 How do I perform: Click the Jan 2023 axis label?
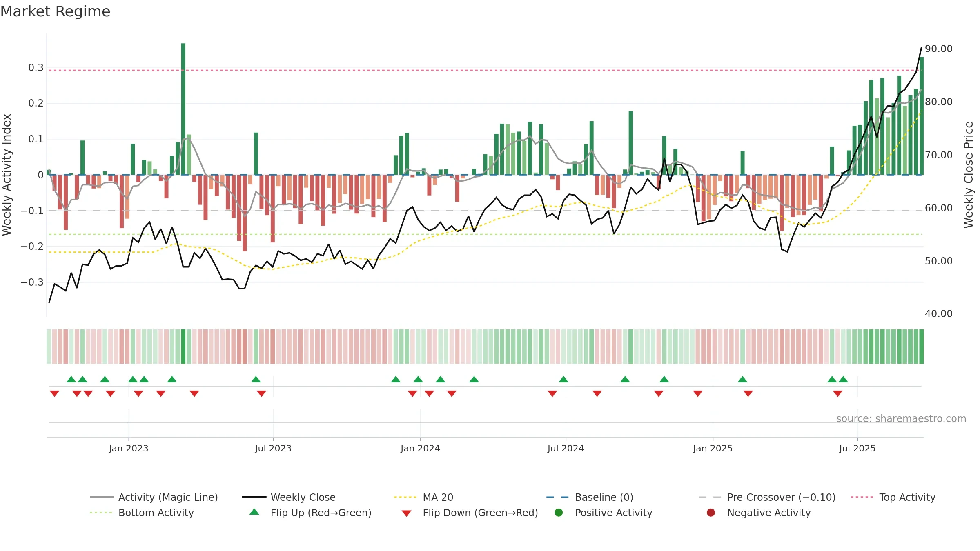[129, 448]
